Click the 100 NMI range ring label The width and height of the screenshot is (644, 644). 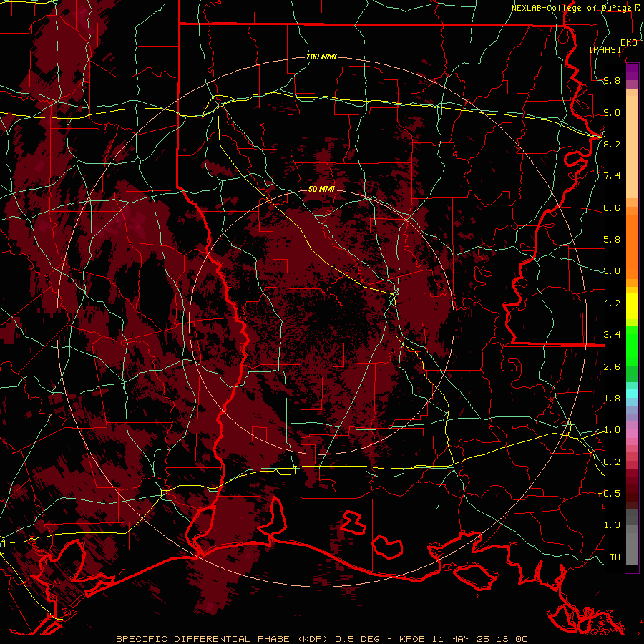pos(321,57)
